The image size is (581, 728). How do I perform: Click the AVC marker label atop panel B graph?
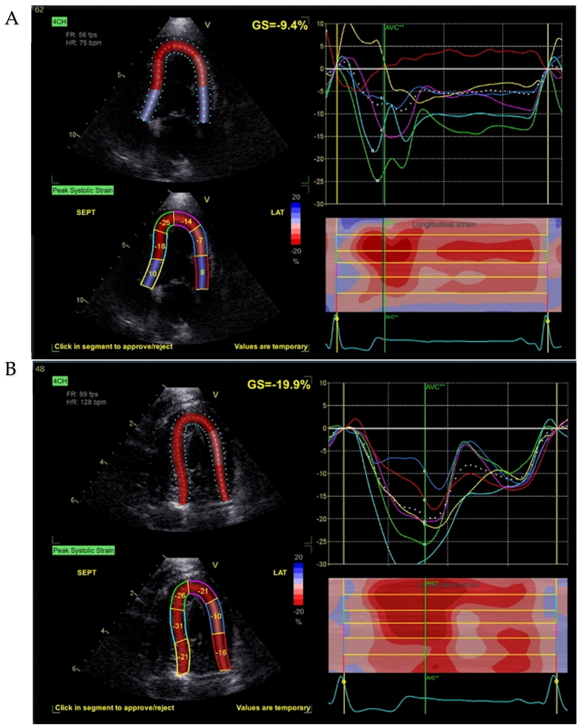coord(434,387)
